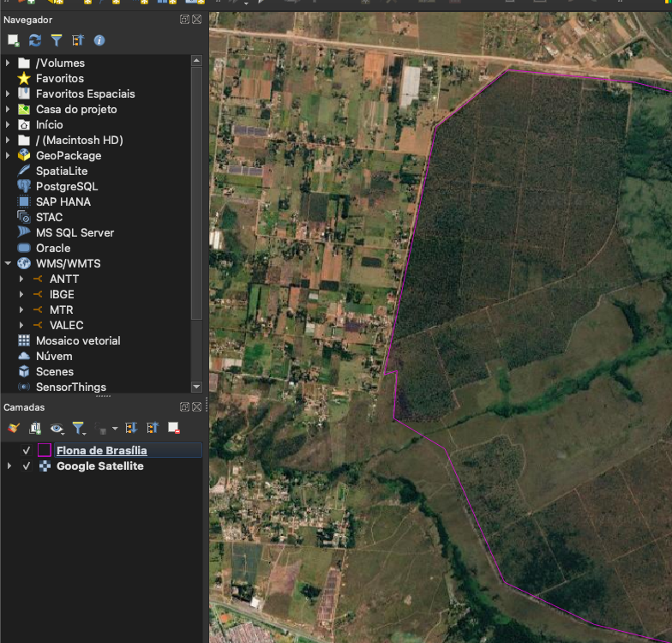Open layer styling panel brush icon
672x643 pixels.
[x=14, y=428]
